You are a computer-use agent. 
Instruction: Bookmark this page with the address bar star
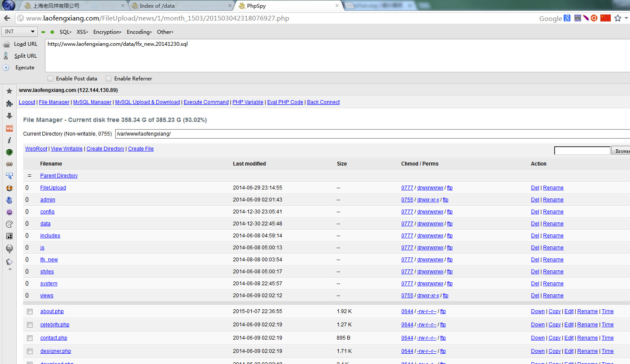click(x=618, y=18)
